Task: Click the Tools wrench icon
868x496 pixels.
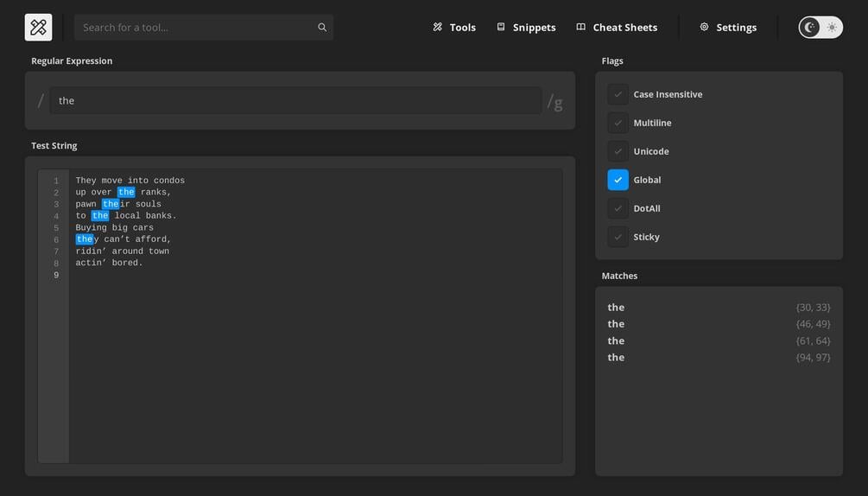Action: pyautogui.click(x=437, y=27)
